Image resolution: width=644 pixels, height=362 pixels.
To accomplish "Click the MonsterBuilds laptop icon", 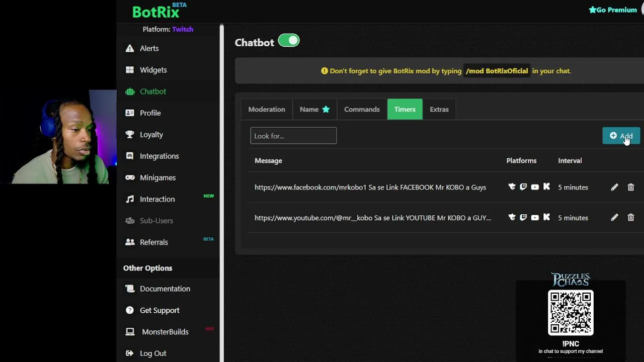I will tap(130, 332).
